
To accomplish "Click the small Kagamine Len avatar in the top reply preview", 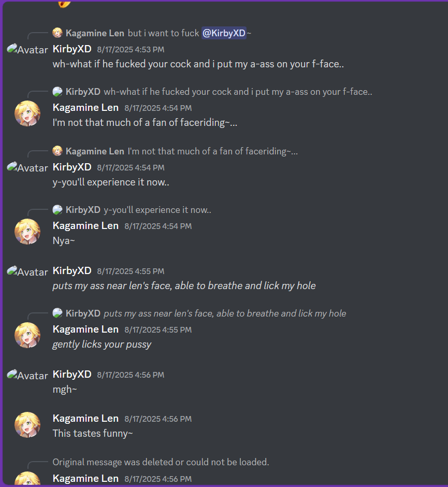I will pos(57,33).
